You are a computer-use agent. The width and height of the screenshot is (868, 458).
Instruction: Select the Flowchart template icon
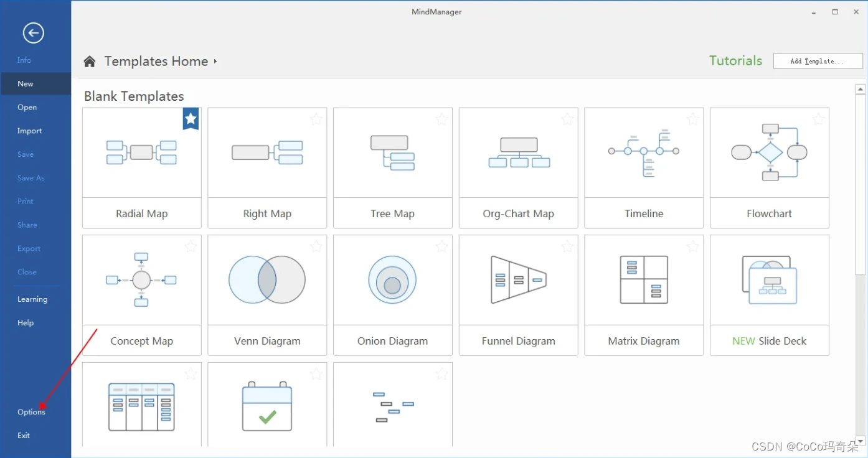click(770, 152)
